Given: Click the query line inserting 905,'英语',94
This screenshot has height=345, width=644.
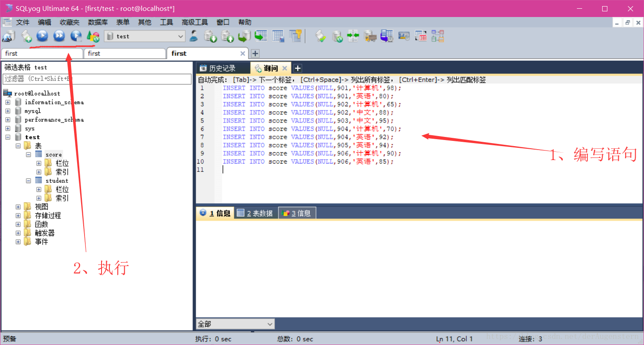Looking at the screenshot, I should pyautogui.click(x=308, y=145).
